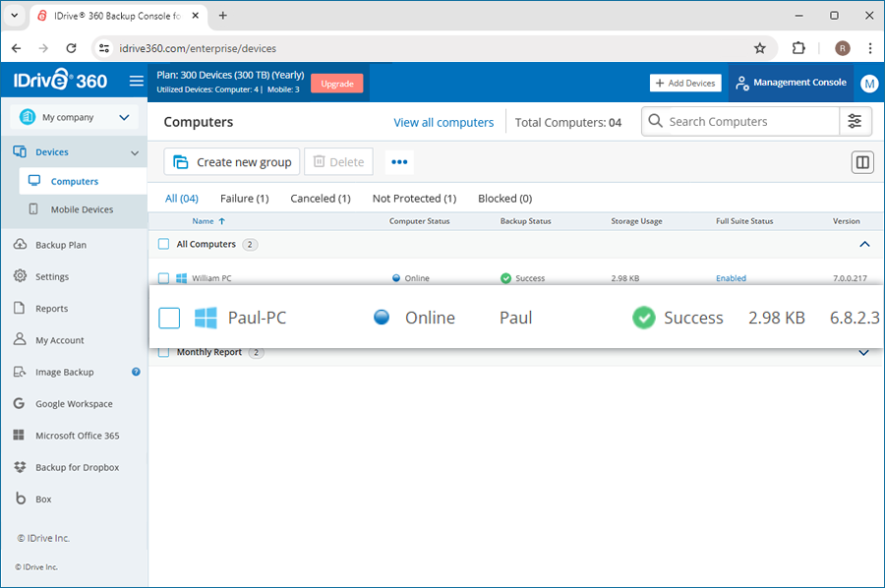Image resolution: width=885 pixels, height=588 pixels.
Task: Check the Monthly Report group checkbox
Action: [163, 352]
